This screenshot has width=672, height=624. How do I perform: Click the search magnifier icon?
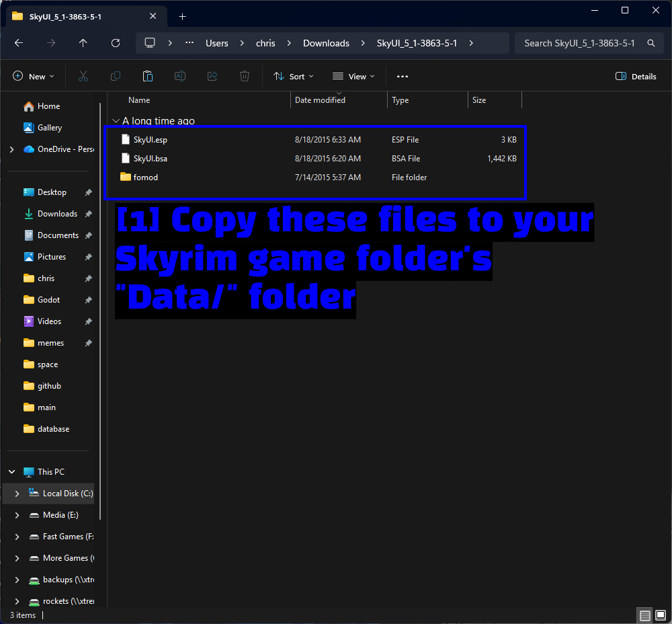pyautogui.click(x=651, y=43)
